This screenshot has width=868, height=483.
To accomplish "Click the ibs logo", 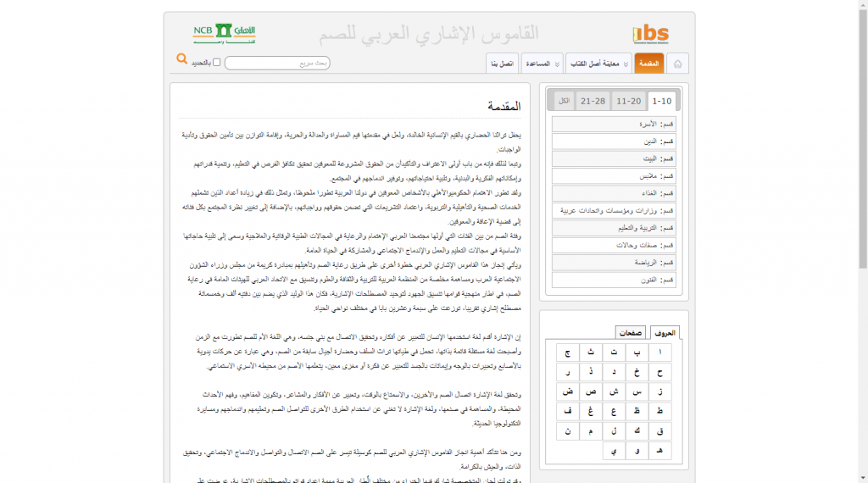I will click(651, 34).
